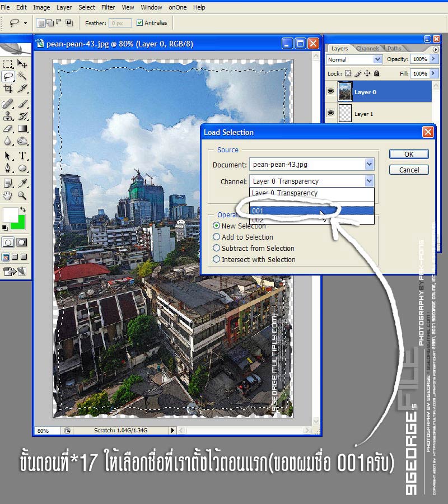
Task: Open the onOne menu
Action: coord(178,7)
